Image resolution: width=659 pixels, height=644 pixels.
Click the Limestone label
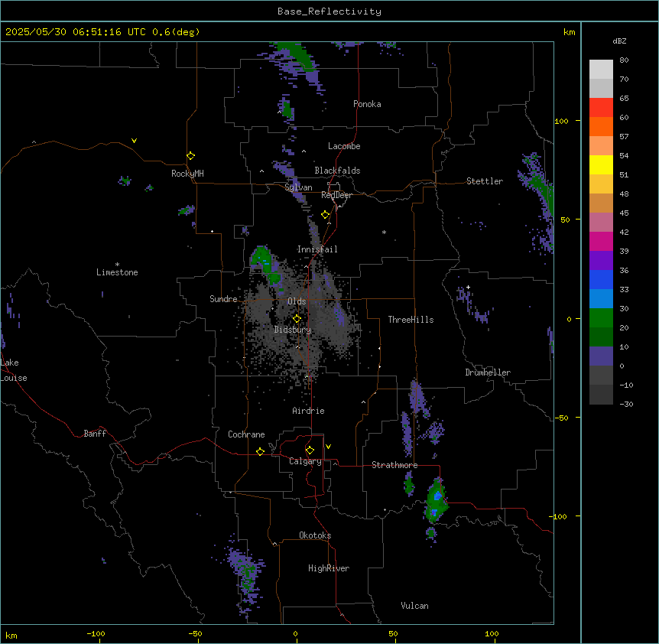pos(117,272)
